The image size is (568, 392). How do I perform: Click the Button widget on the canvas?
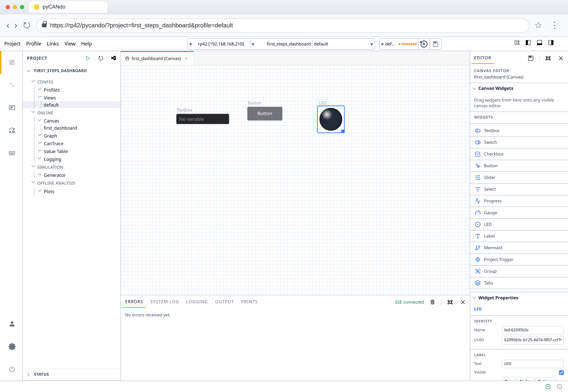tap(265, 113)
